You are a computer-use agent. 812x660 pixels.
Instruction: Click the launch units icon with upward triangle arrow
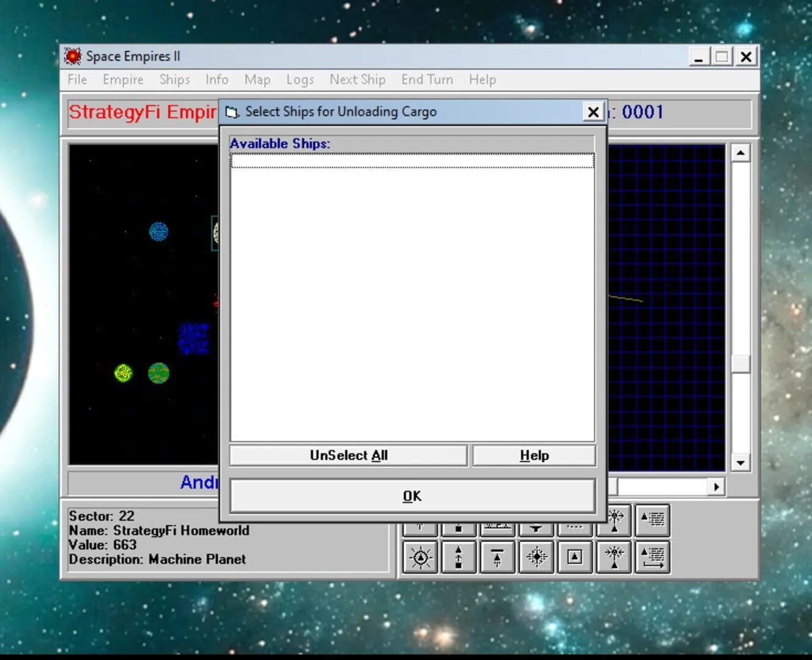click(x=458, y=557)
